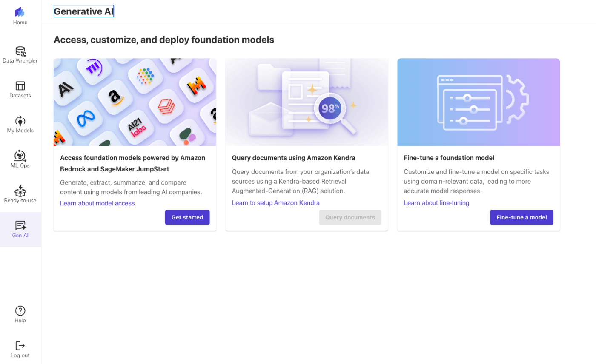This screenshot has height=364, width=596.
Task: Click the 'Fine-tune a foundation model' card title
Action: point(449,158)
